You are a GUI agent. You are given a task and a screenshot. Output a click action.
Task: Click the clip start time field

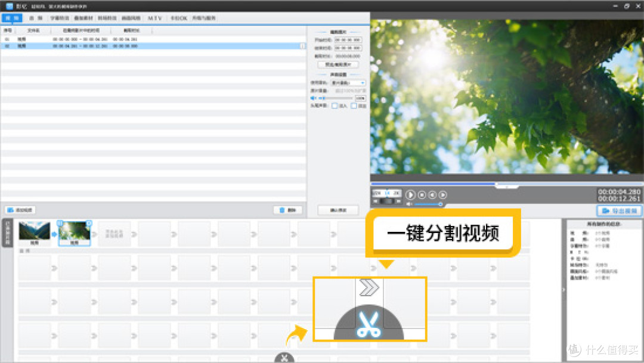coord(348,40)
